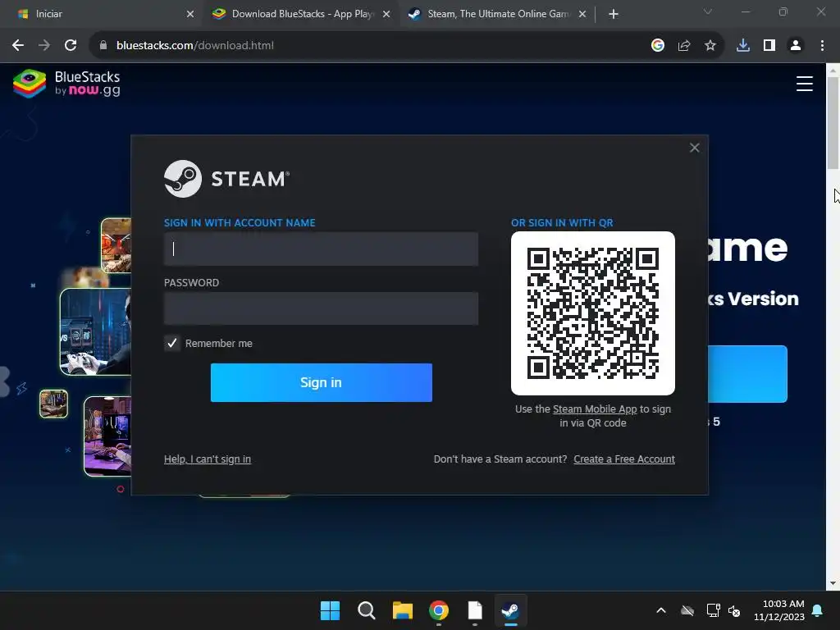
Task: Click the BlueStacks by now.gg logo
Action: (66, 84)
